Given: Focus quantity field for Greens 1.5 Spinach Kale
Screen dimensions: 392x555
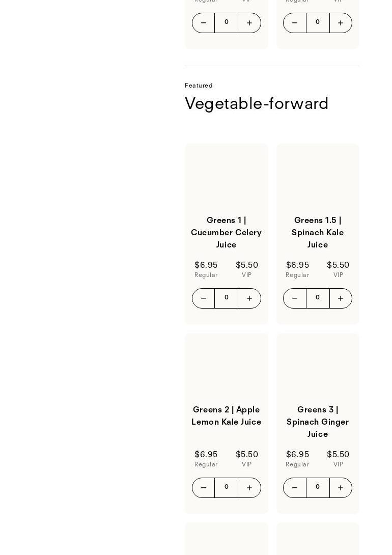Looking at the screenshot, I should coord(318,298).
